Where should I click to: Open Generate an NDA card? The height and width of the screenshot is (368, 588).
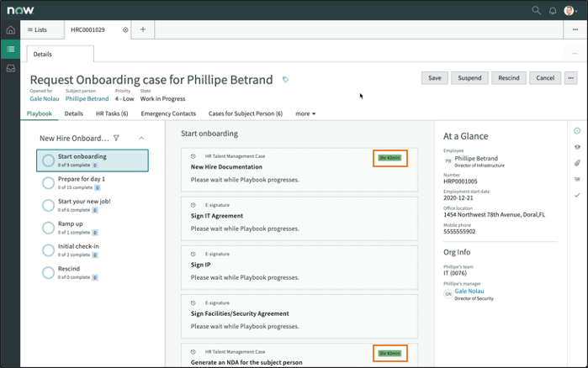click(299, 355)
